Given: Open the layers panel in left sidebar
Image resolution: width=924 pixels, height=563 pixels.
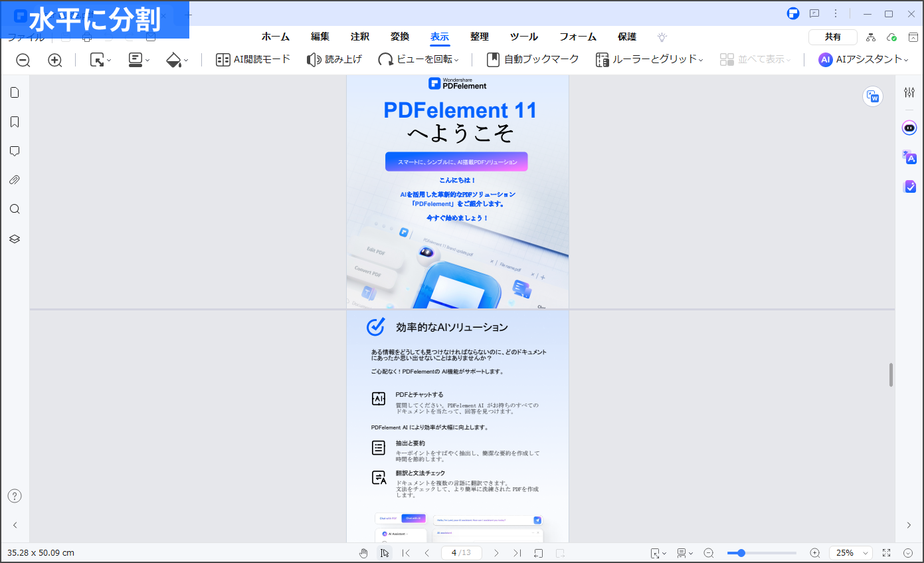Looking at the screenshot, I should click(x=15, y=239).
